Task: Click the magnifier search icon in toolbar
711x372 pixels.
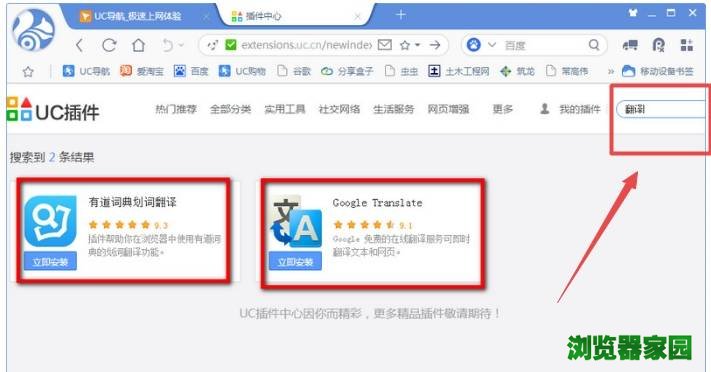Action: point(594,45)
